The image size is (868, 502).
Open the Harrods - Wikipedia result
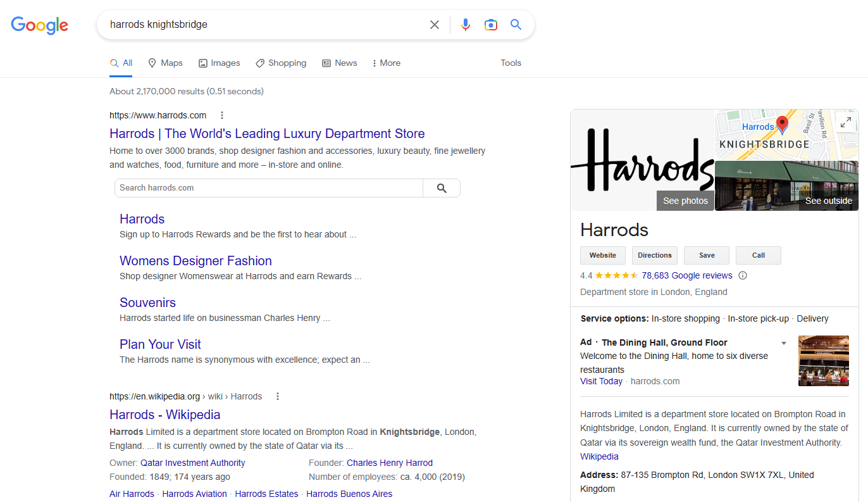pos(164,415)
